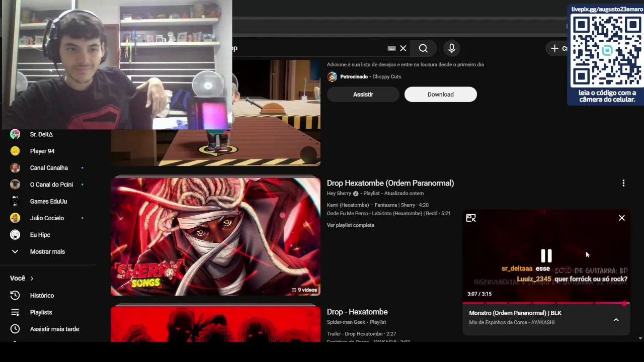Viewport: 644px width, 362px height.
Task: Seek along the miniplayer progress bar
Action: click(x=546, y=303)
